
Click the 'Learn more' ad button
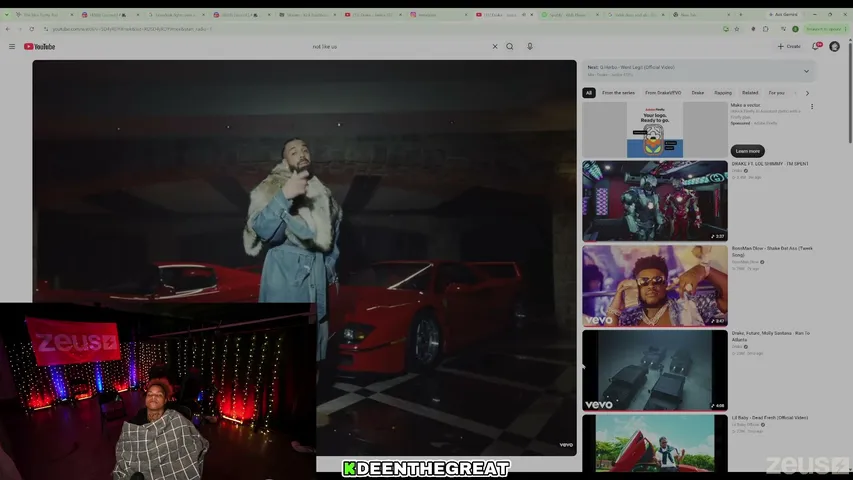click(x=747, y=151)
